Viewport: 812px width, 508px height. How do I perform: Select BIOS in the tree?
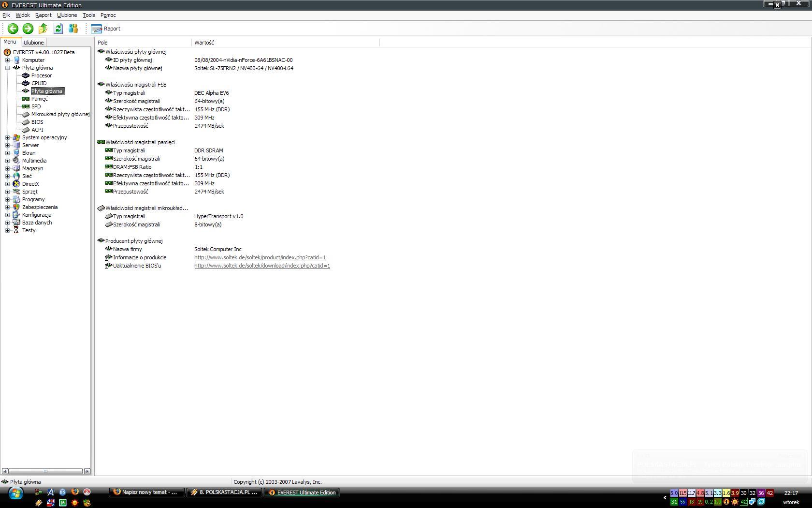tap(37, 122)
